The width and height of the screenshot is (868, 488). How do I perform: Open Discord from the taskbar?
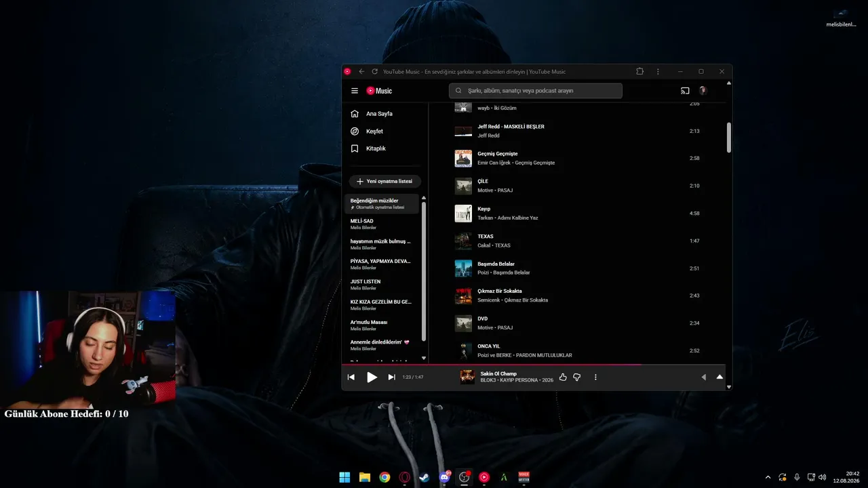click(x=445, y=477)
